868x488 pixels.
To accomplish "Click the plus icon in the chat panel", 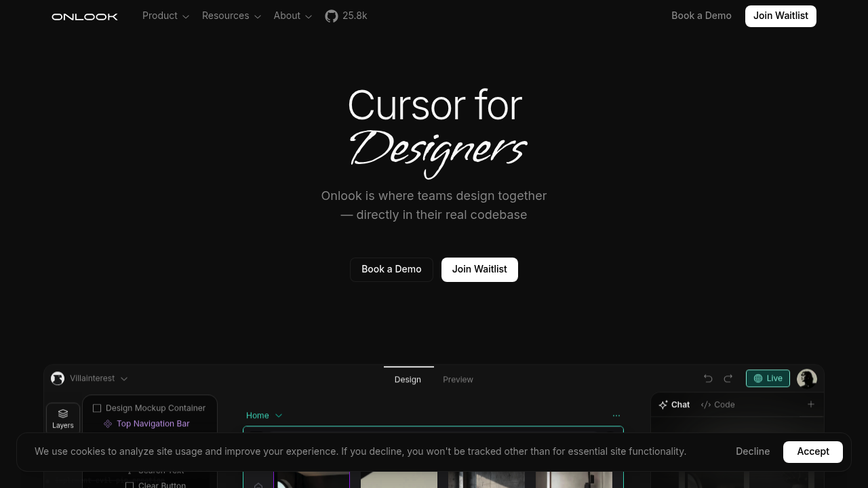I will pyautogui.click(x=810, y=404).
